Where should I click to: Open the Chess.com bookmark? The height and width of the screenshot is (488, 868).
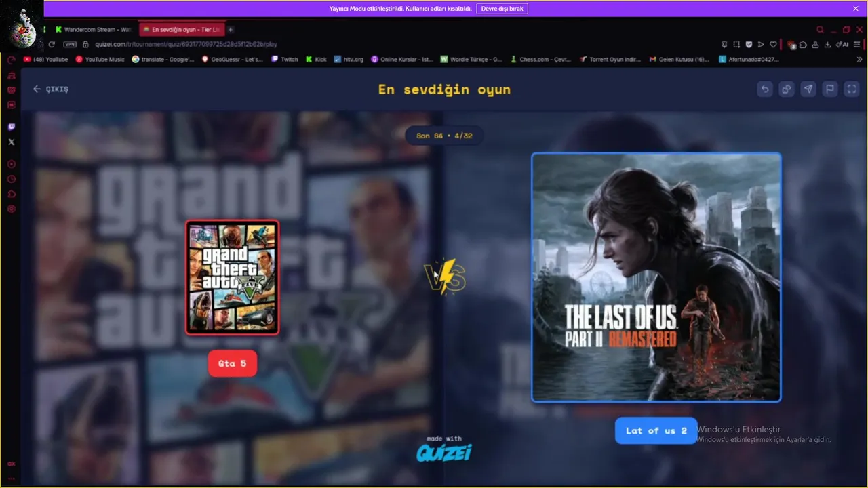click(x=541, y=59)
